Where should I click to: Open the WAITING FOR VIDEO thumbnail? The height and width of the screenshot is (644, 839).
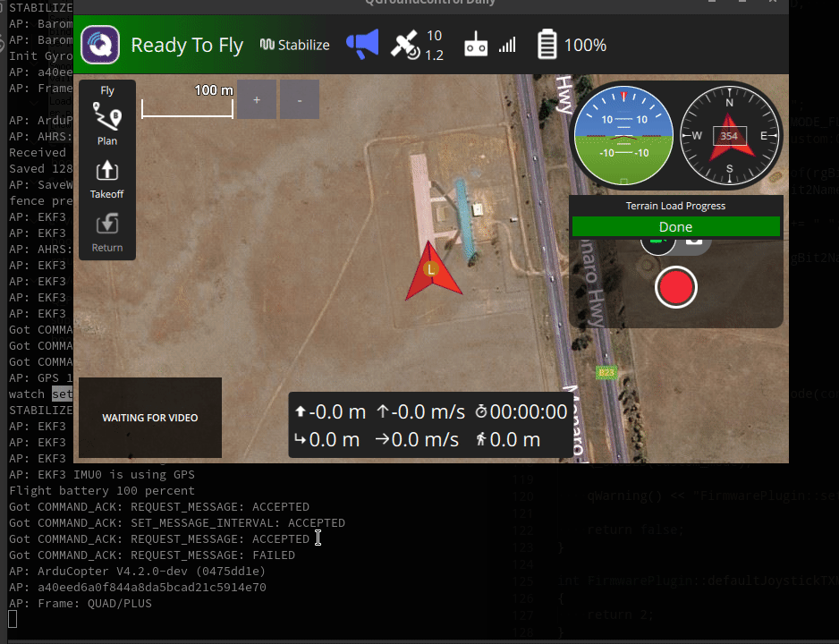point(150,418)
